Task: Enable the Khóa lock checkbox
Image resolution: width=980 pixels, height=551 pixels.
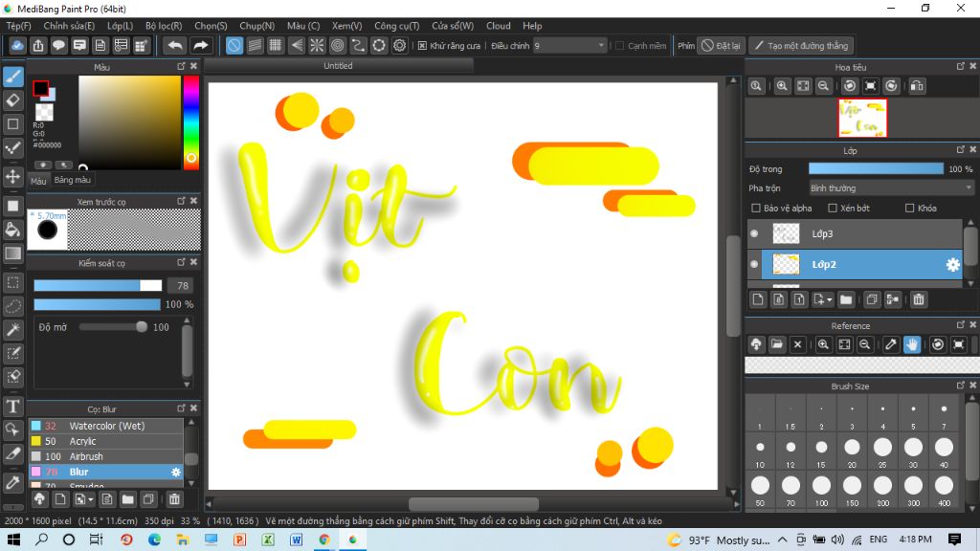Action: point(910,208)
